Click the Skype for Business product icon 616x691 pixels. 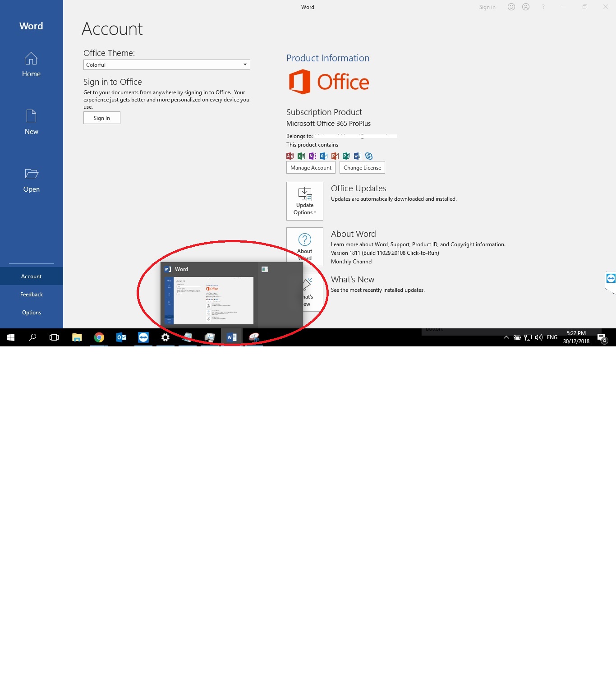click(369, 156)
